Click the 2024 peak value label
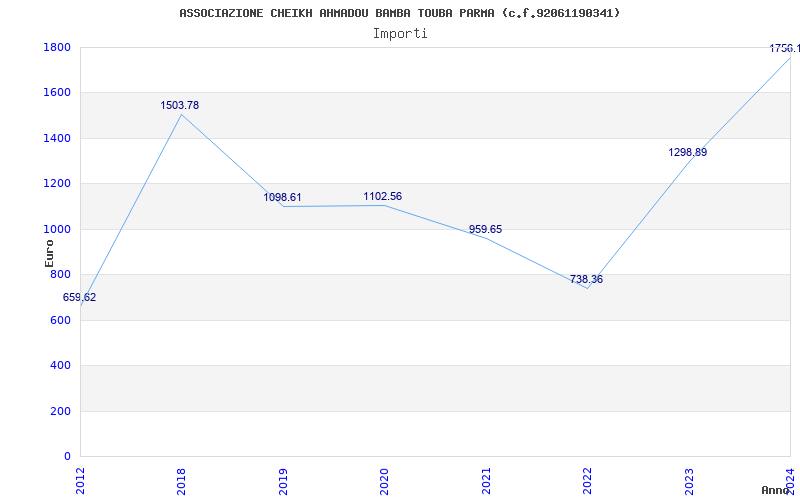Screen dimensions: 800x500 [785, 48]
